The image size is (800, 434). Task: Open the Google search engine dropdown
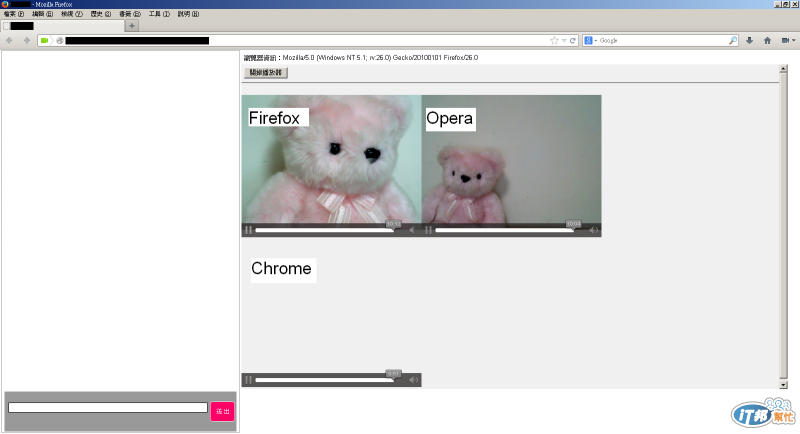(x=590, y=40)
